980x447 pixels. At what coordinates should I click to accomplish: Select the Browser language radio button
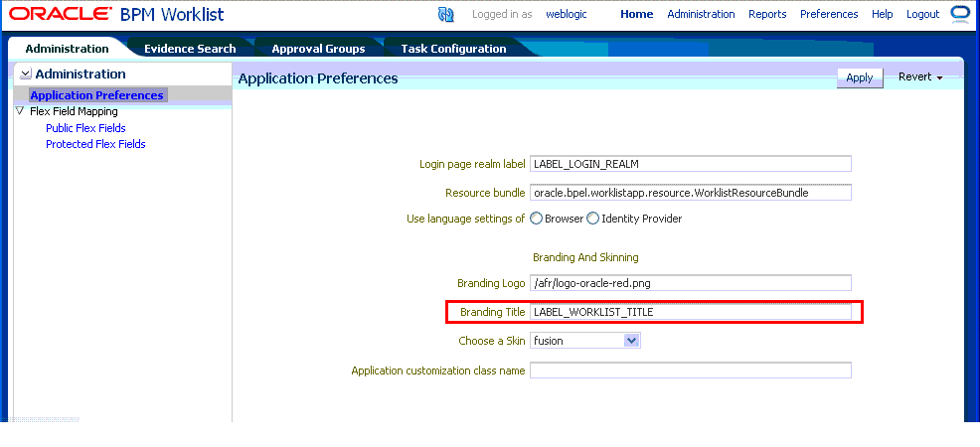(x=537, y=219)
